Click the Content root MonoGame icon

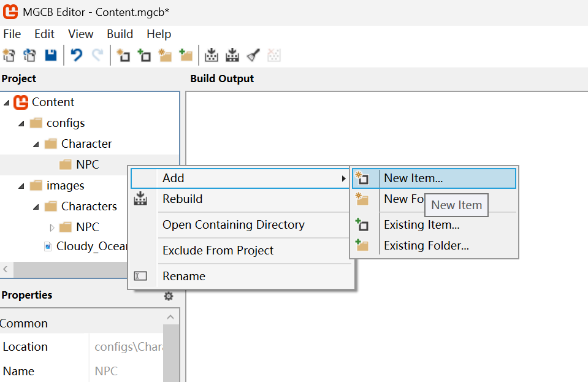coord(21,102)
